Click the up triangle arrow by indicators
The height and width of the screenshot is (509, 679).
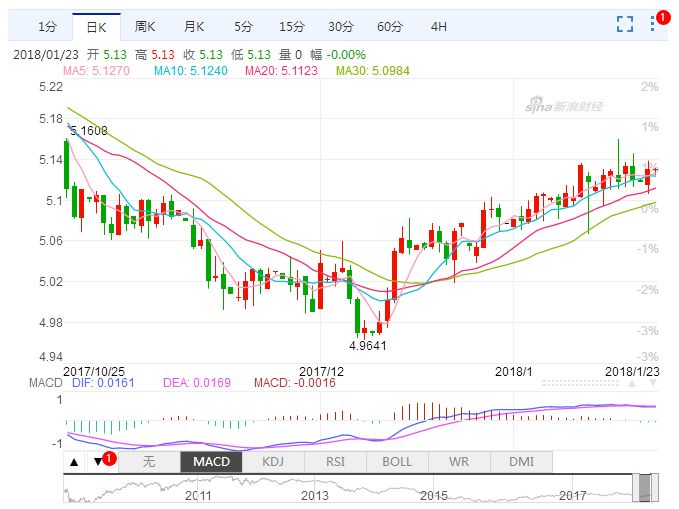pos(74,462)
